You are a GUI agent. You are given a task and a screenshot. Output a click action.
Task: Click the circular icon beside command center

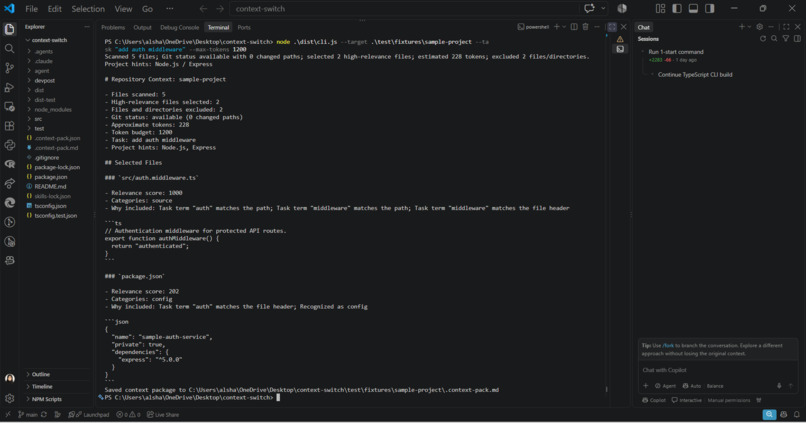pos(622,8)
